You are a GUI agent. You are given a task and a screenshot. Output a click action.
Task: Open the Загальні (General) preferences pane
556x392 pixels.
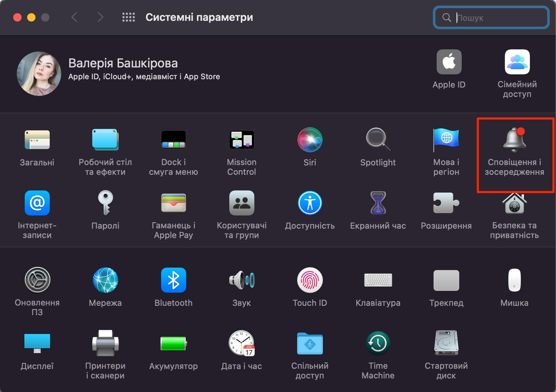click(x=37, y=140)
